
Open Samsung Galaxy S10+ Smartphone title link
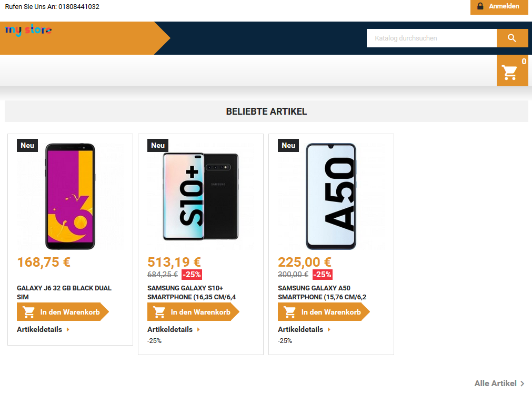point(192,292)
